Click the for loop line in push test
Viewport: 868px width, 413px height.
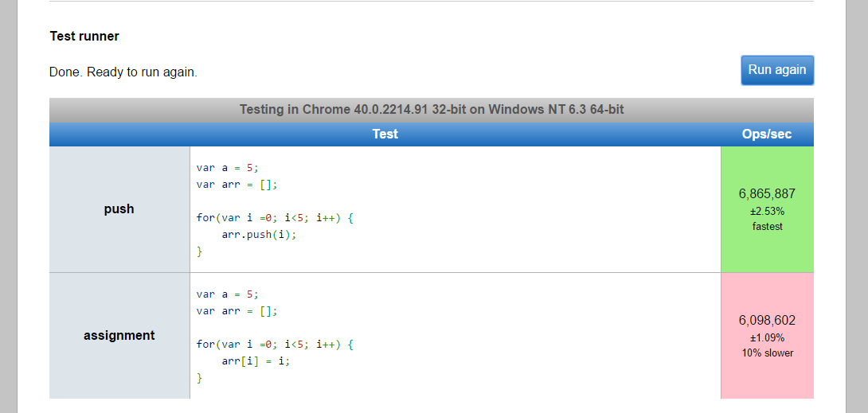click(x=274, y=217)
